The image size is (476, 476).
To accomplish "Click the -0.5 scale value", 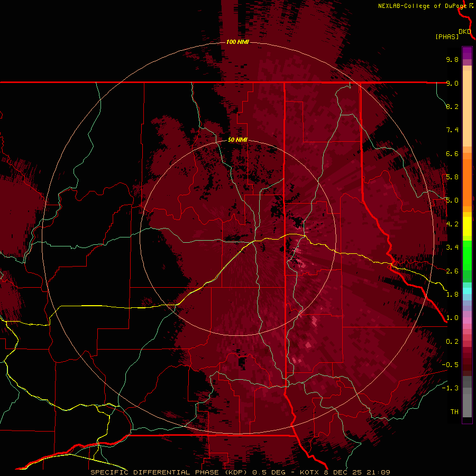I will 450,365.
